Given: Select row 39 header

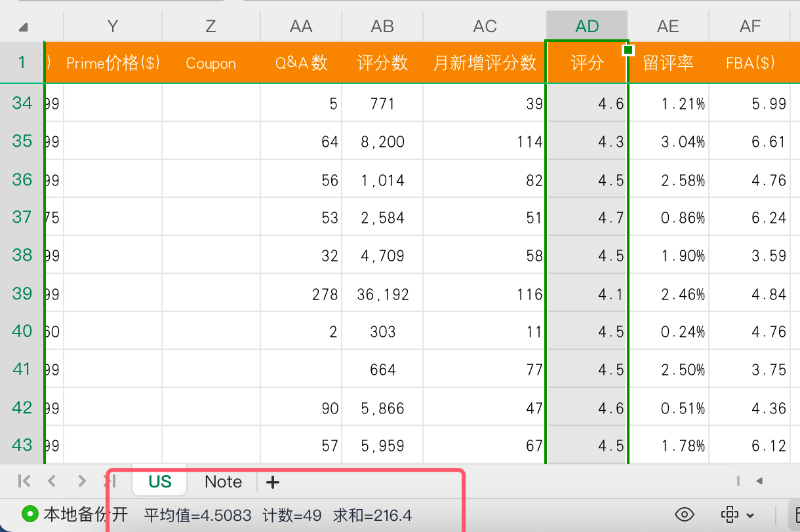Looking at the screenshot, I should click(x=22, y=293).
